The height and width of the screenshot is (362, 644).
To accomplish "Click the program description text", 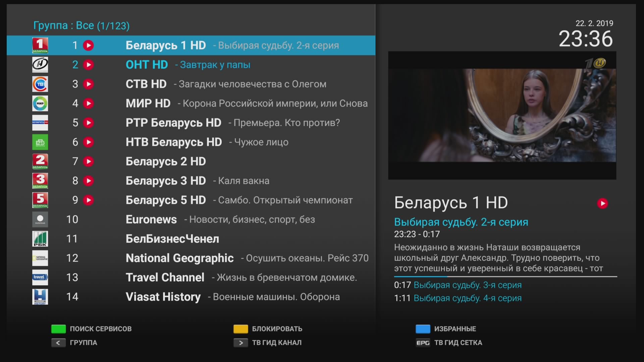I will tap(499, 258).
